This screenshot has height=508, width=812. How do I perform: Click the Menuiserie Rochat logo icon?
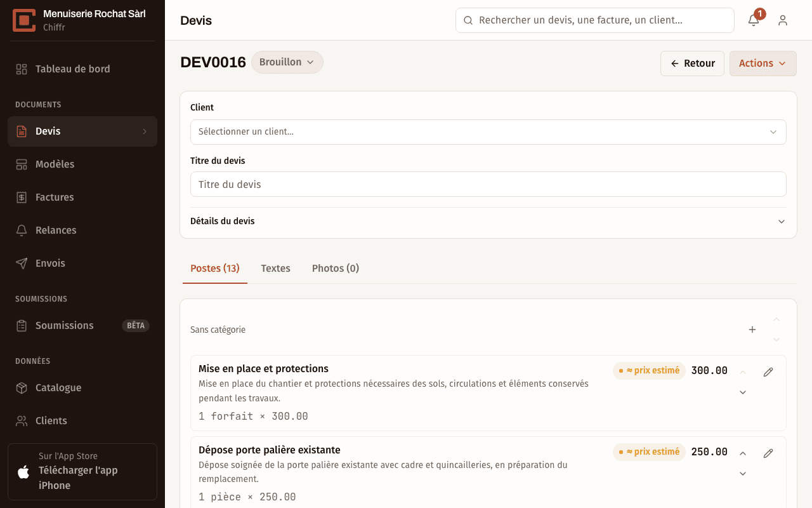tap(24, 20)
